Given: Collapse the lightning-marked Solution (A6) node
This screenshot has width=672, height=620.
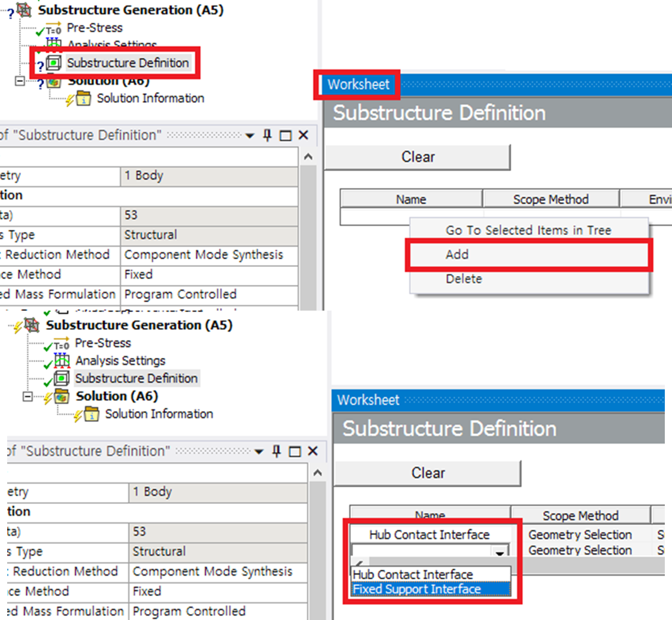Looking at the screenshot, I should pos(27,397).
